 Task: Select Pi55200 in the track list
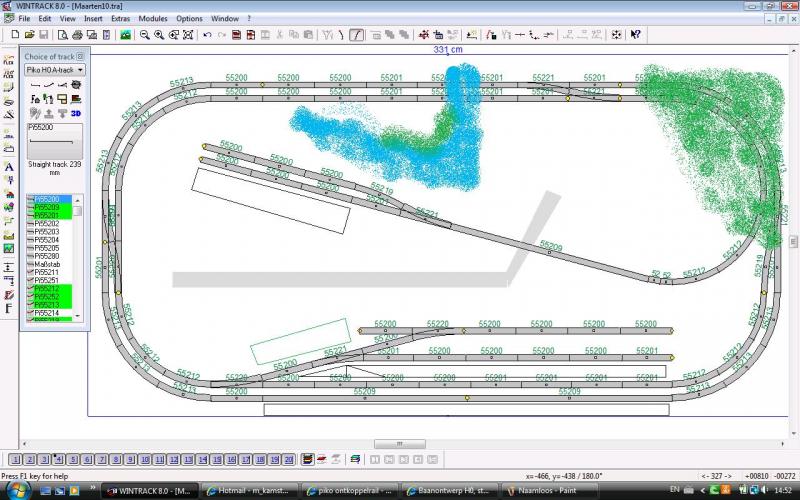49,199
